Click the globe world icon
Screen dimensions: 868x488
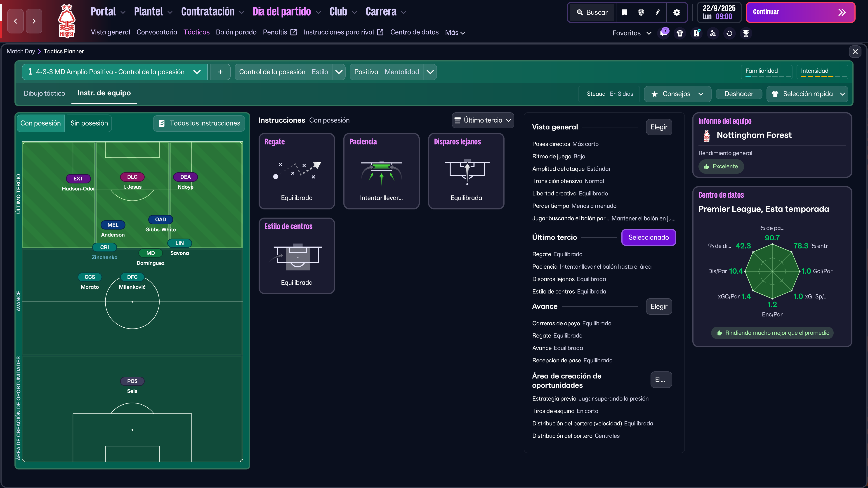click(x=641, y=12)
